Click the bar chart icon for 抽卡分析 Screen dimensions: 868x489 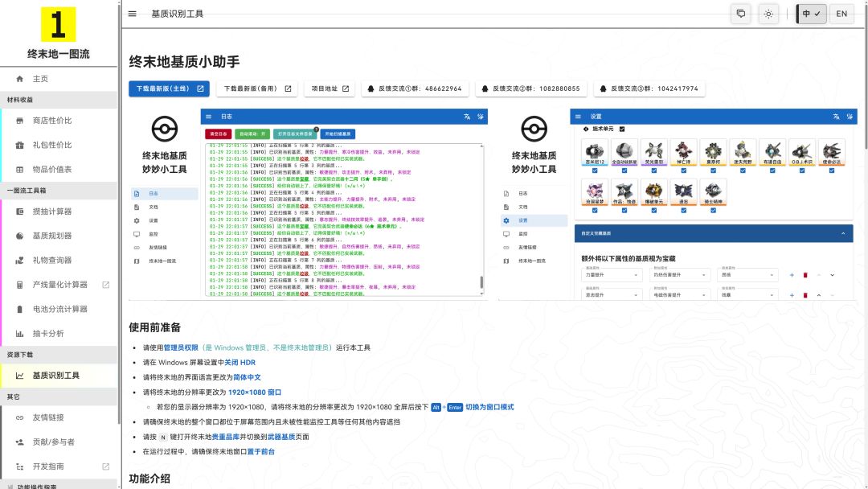coord(20,334)
